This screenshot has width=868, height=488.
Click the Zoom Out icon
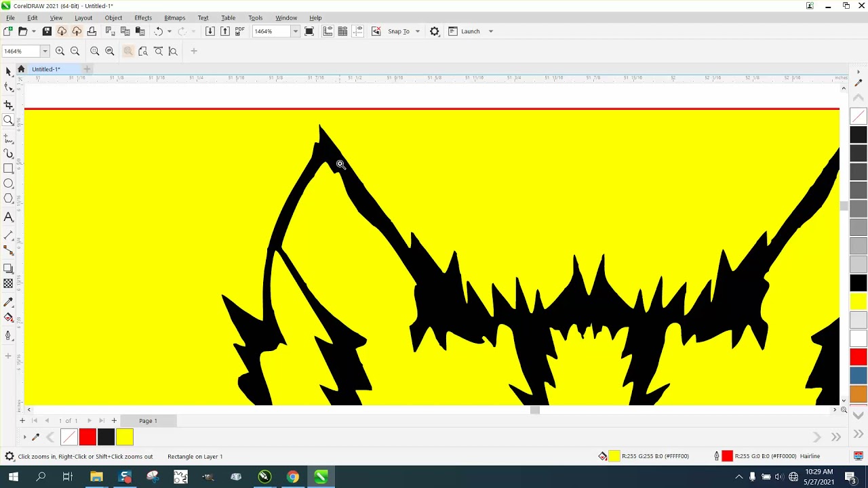point(75,51)
